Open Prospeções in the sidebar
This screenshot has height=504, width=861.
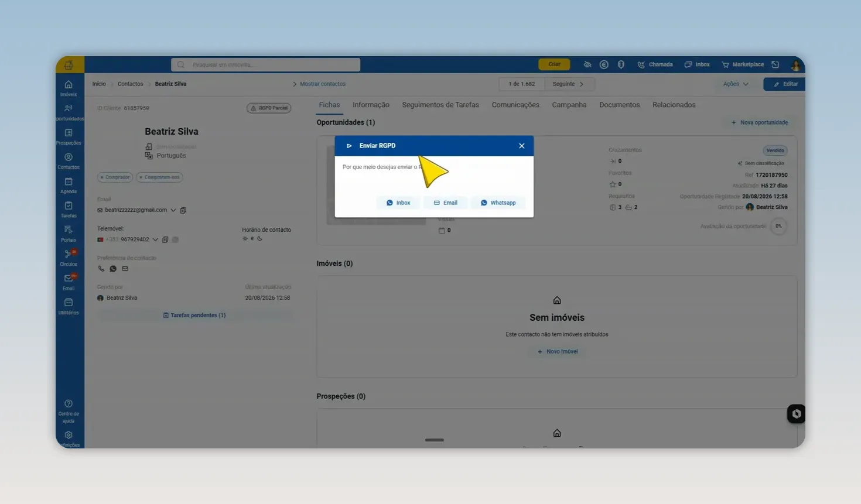pos(69,137)
